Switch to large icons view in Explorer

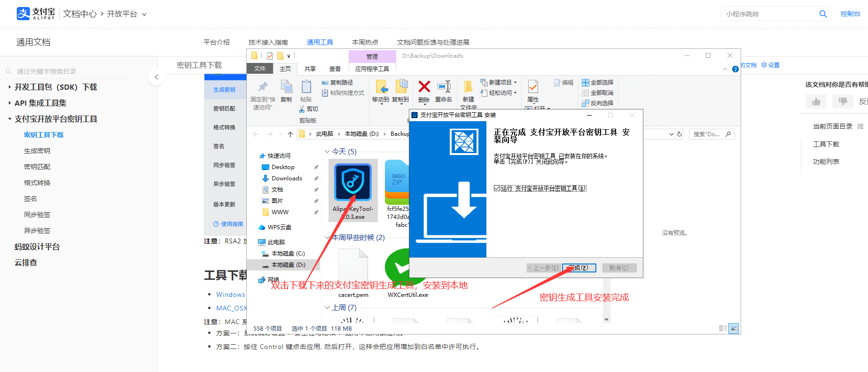click(x=734, y=328)
